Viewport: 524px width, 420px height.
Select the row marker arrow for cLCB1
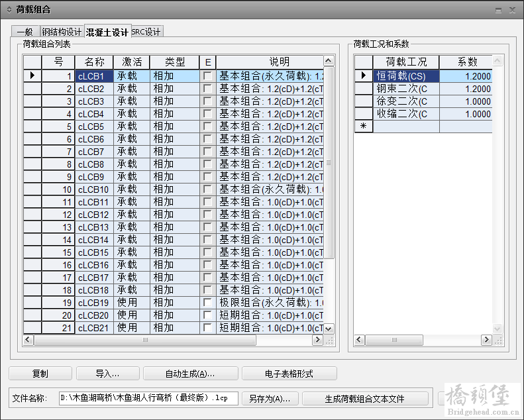[32, 76]
